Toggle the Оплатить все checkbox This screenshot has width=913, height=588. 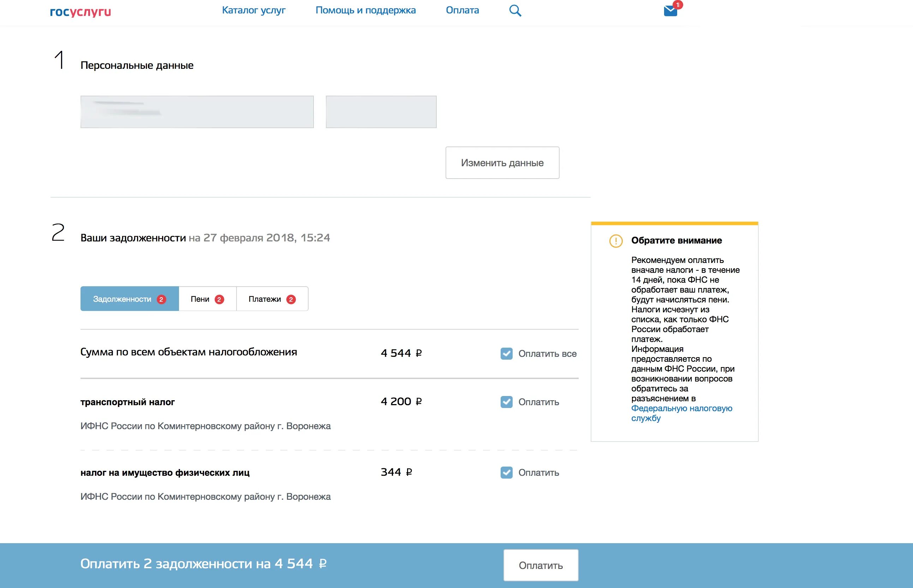tap(506, 354)
